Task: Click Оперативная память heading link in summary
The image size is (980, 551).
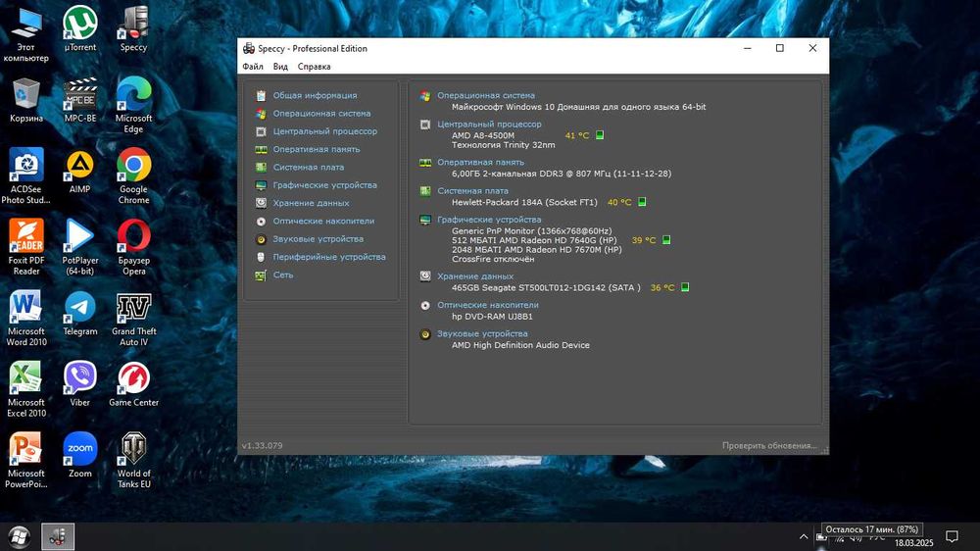Action: point(480,163)
